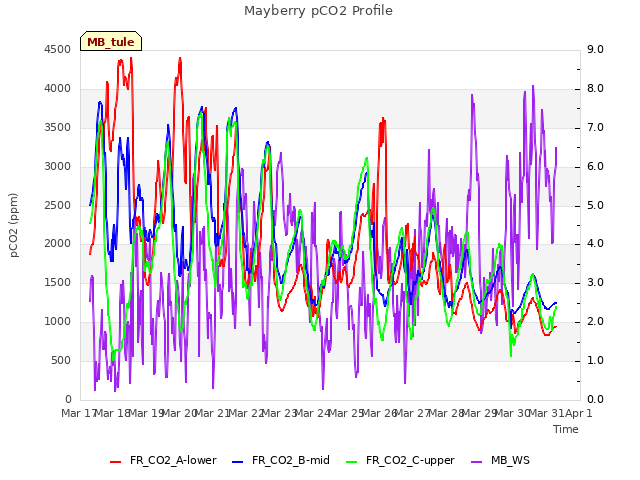This screenshot has width=640, height=480.
Task: Click the red FR_CO2_A-lower legend swatch
Action: (116, 462)
